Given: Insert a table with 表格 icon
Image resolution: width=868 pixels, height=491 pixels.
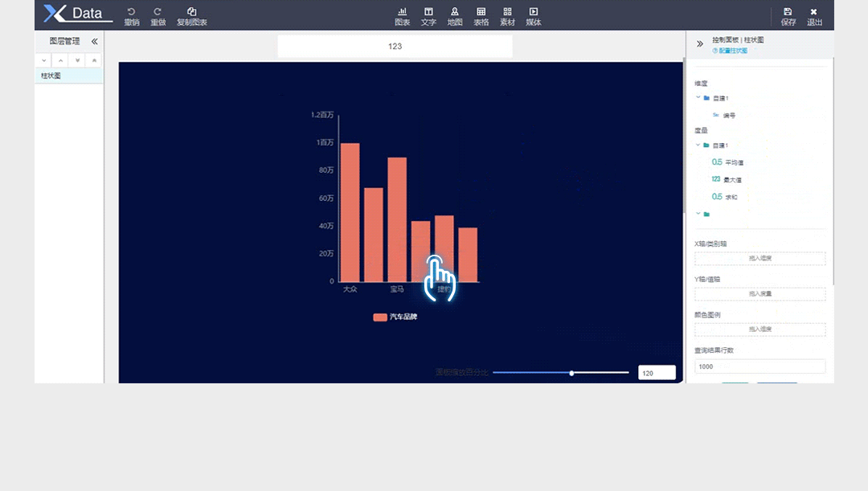Looking at the screenshot, I should [481, 12].
